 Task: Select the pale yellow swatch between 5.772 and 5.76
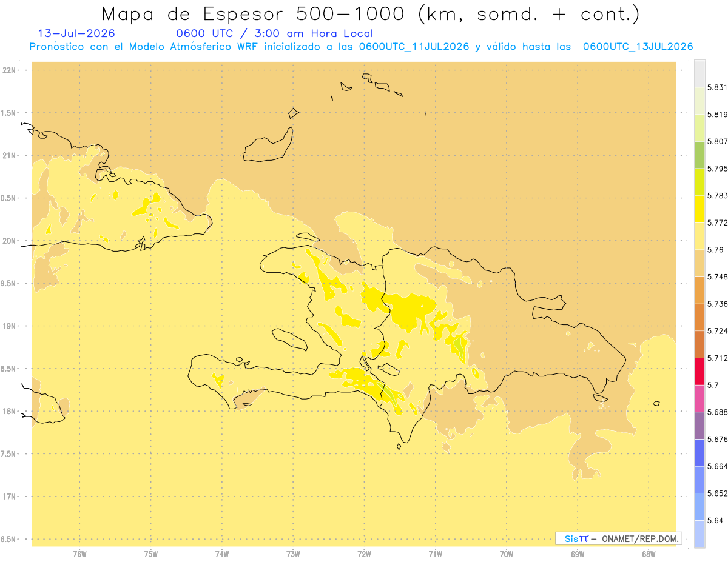click(x=699, y=236)
